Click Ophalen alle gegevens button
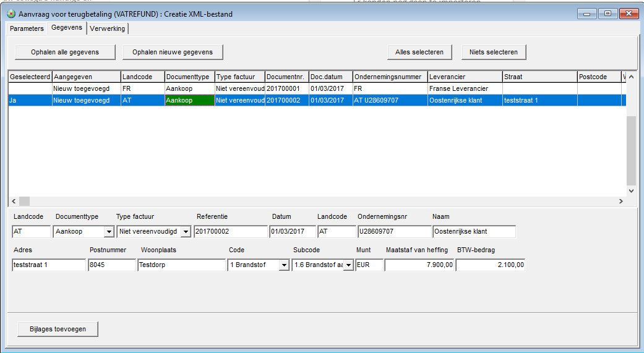The width and height of the screenshot is (644, 353). point(65,52)
